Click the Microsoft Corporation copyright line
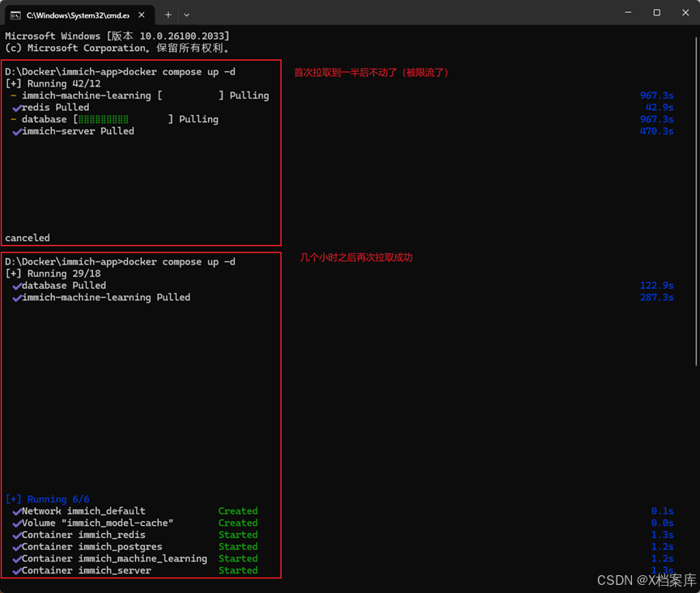Screen dimensions: 700x593 click(117, 49)
